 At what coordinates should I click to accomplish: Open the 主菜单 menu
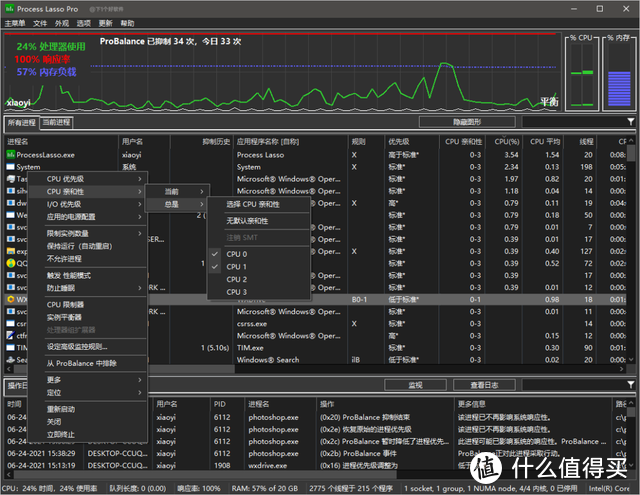coord(15,23)
